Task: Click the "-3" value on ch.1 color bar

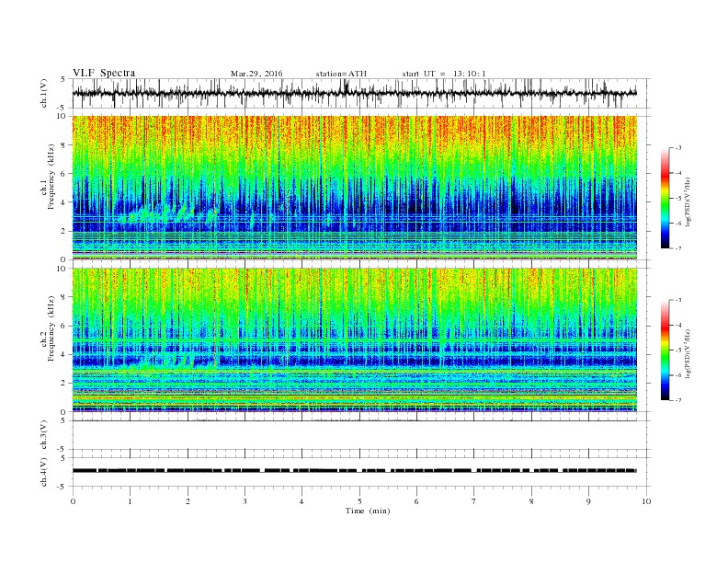Action: 678,148
